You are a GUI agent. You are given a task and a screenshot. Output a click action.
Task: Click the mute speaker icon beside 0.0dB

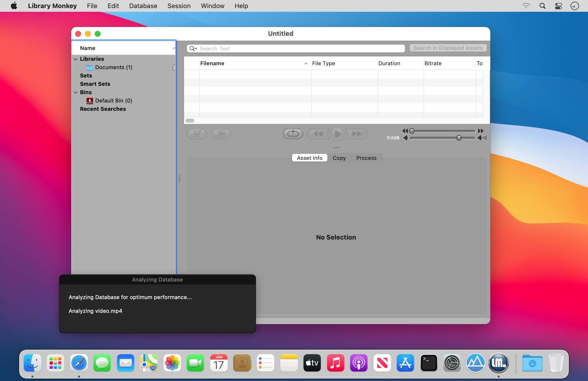pyautogui.click(x=405, y=138)
